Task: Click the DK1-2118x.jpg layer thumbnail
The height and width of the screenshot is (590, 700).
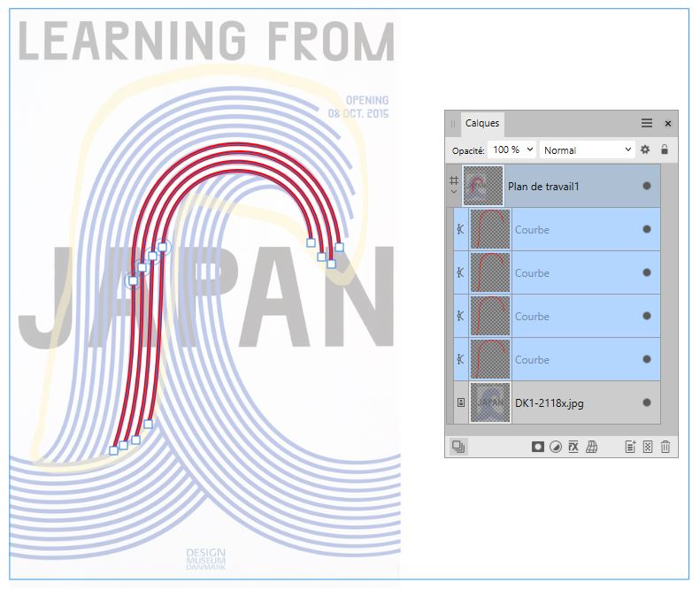Action: [x=489, y=402]
